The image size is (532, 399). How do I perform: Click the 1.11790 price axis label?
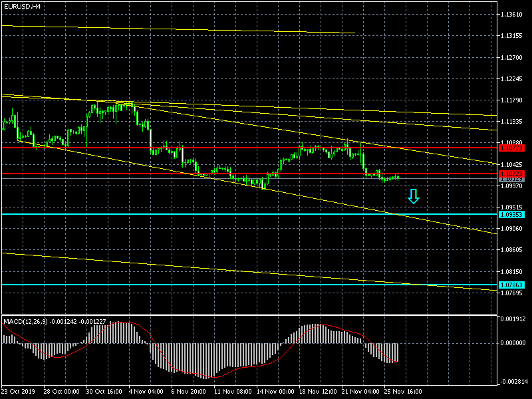point(511,100)
